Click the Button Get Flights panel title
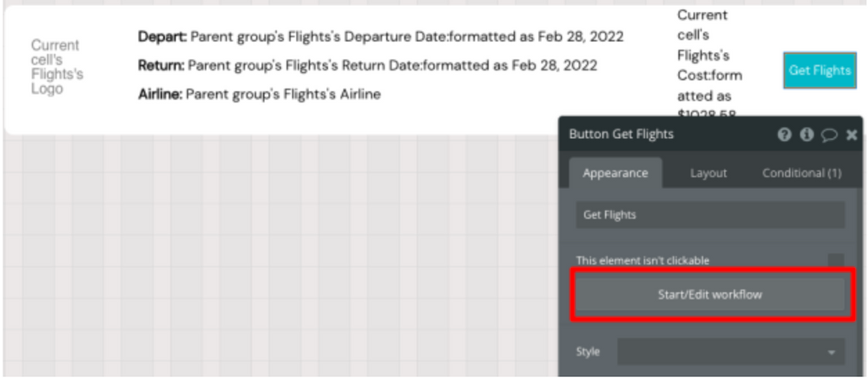Screen dimensions: 868x378 621,135
